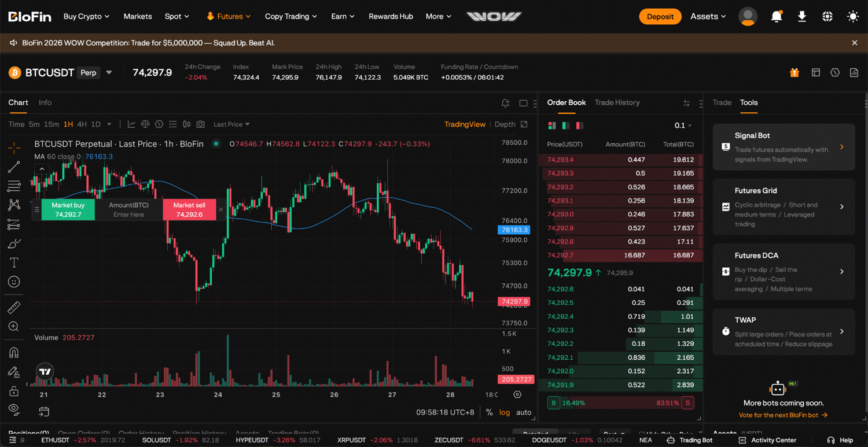
Task: Expand the Futures dropdown menu
Action: [x=229, y=17]
